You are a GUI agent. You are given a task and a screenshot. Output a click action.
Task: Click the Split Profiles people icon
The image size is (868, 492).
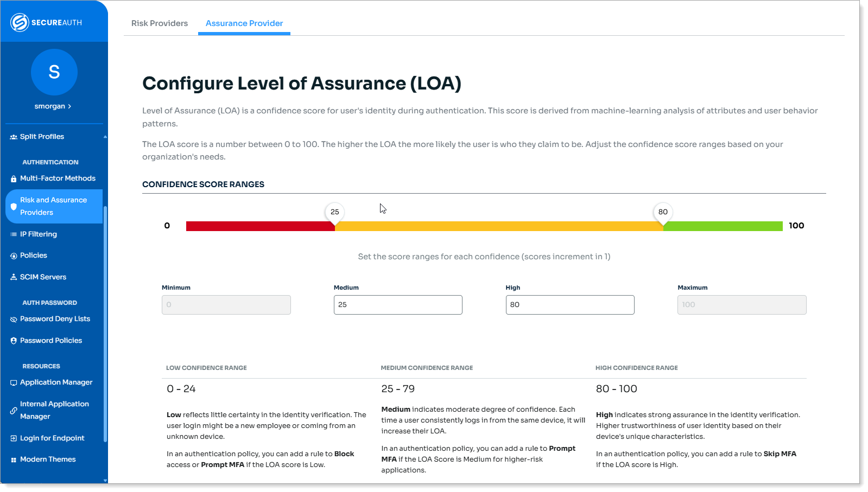point(14,137)
